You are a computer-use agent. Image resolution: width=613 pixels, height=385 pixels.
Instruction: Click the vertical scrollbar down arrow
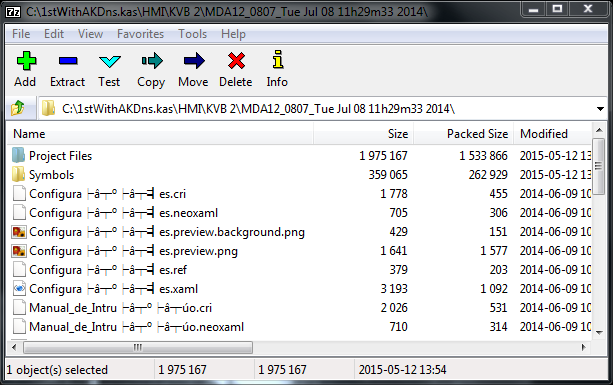[x=599, y=332]
